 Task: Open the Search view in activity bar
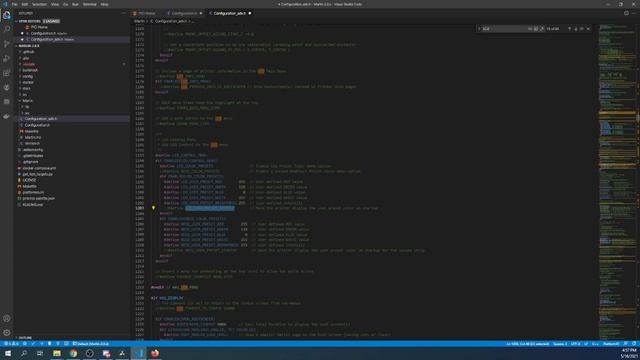(7, 29)
